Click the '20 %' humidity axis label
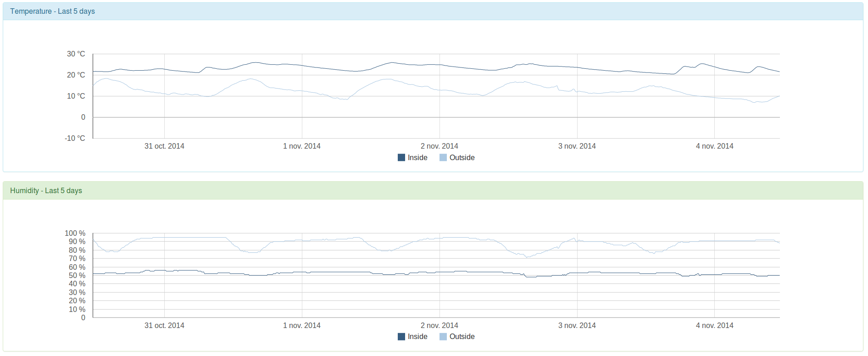 tap(77, 300)
